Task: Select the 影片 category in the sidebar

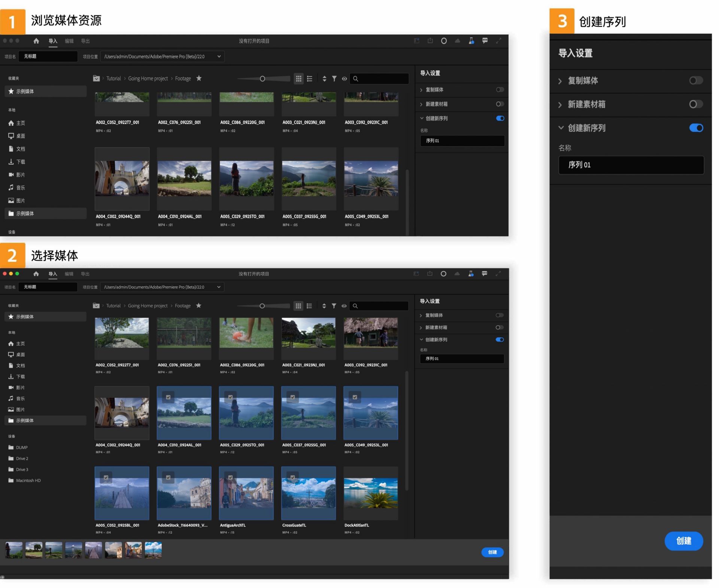Action: [21, 174]
